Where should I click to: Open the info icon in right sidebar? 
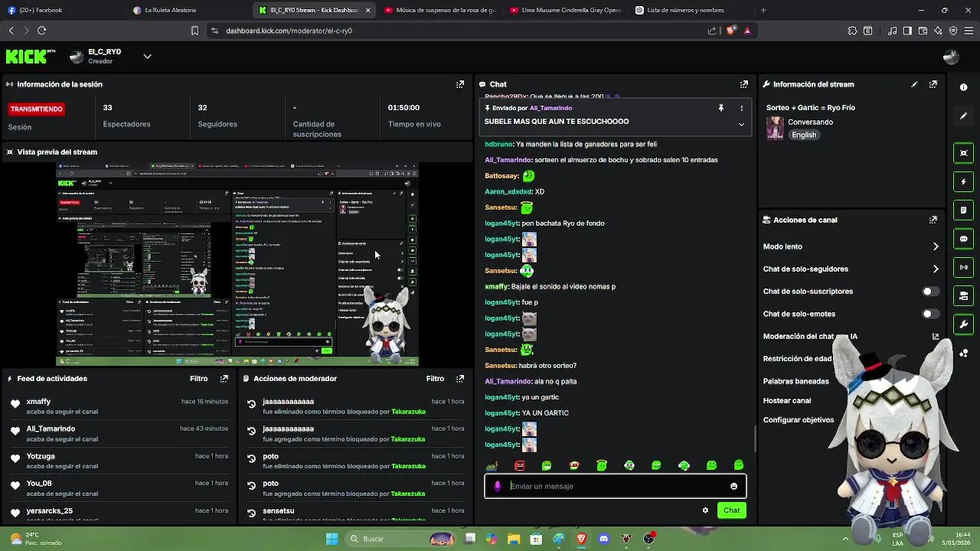(964, 87)
